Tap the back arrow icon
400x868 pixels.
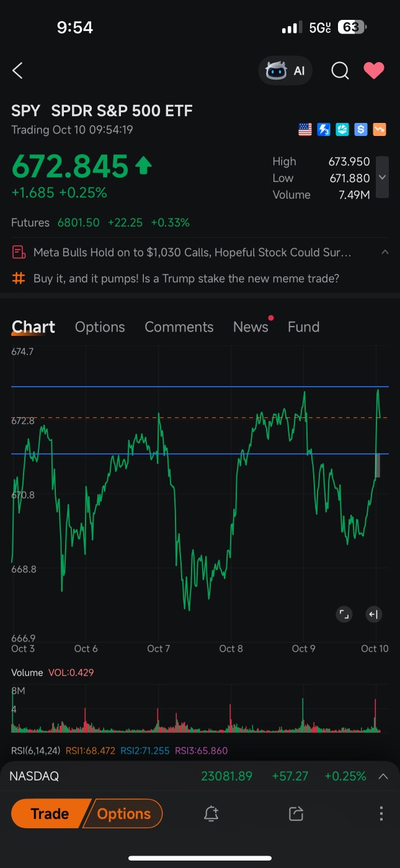(x=18, y=71)
